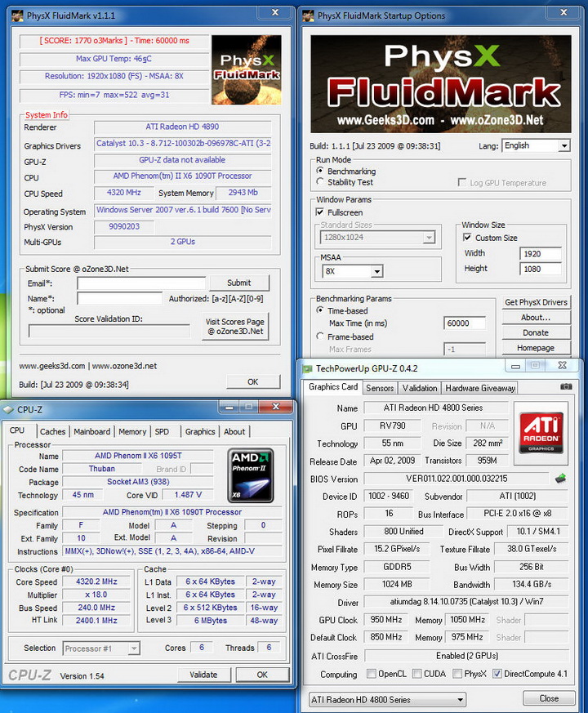Screen dimensions: 588x713
Task: Click OK in the FluidMark results window
Action: (253, 382)
